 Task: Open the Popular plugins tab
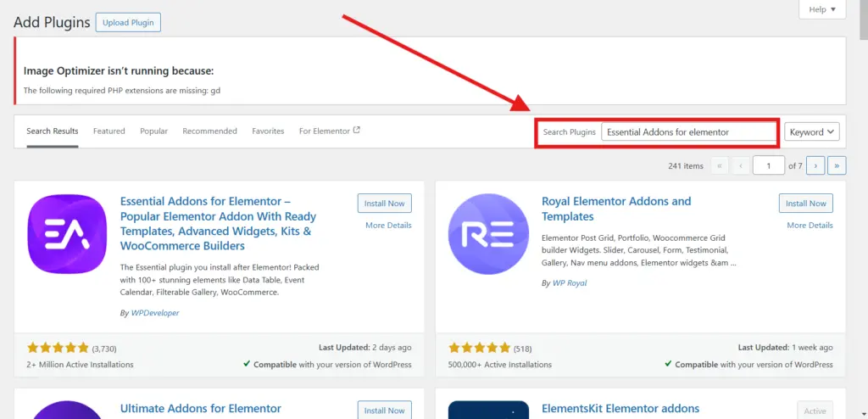tap(154, 131)
